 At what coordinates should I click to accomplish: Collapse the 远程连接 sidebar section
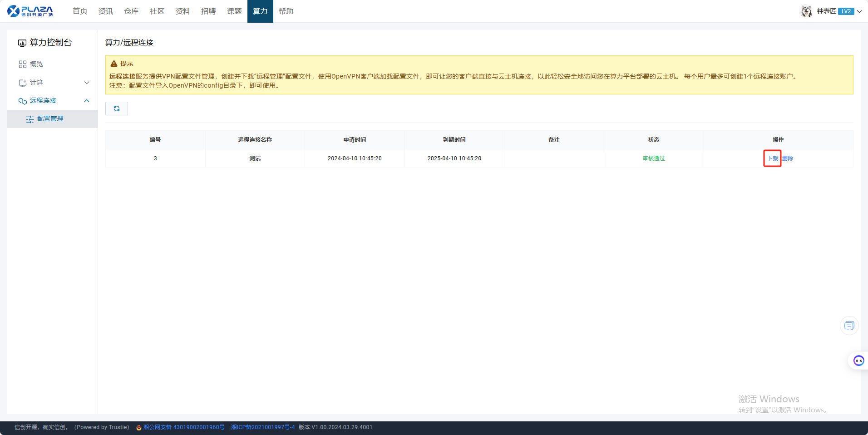pos(87,101)
